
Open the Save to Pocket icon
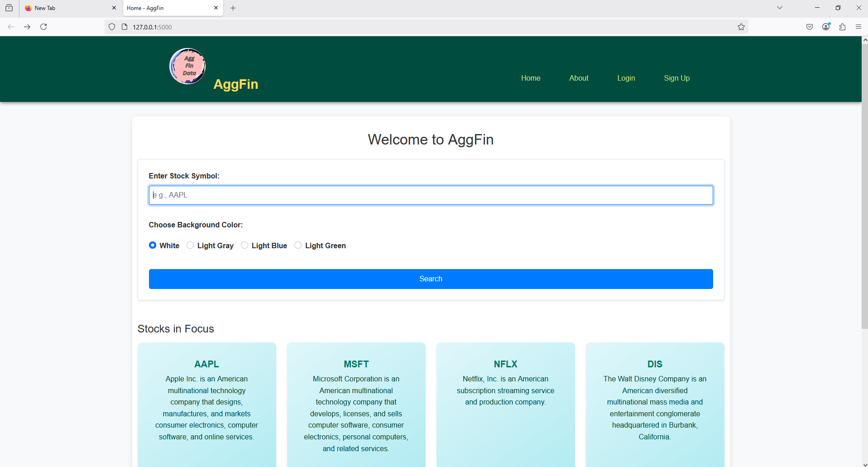(810, 27)
